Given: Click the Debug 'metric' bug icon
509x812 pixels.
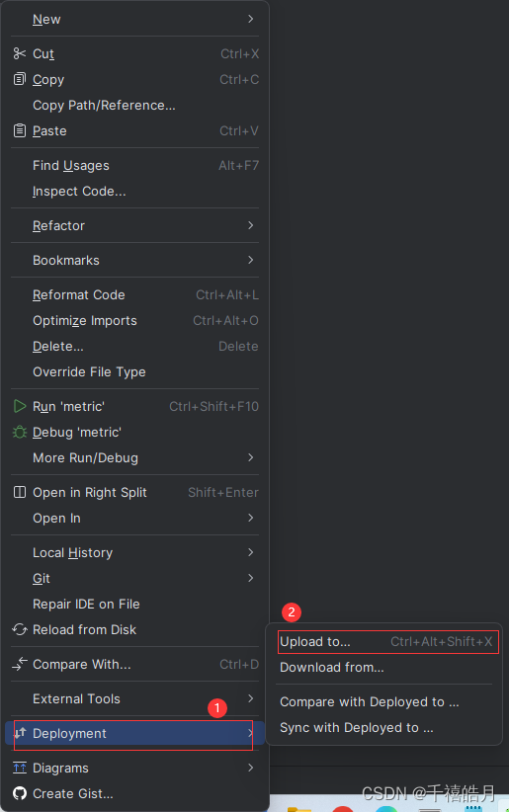Looking at the screenshot, I should [x=19, y=432].
